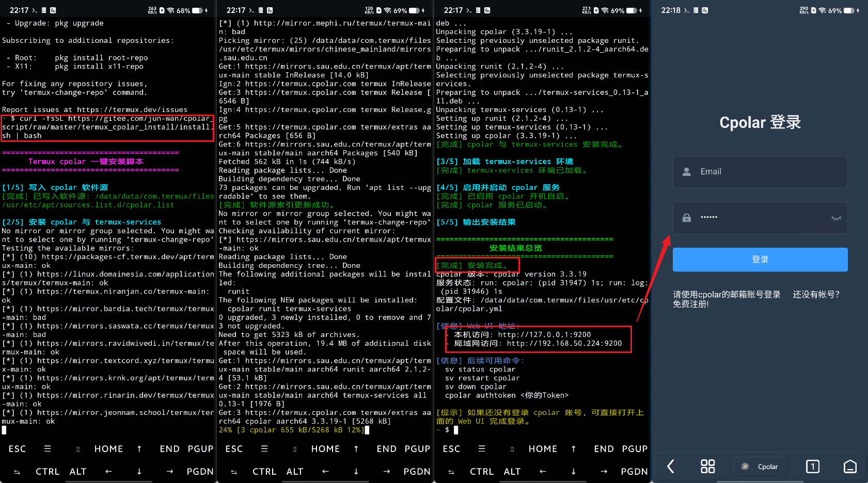
Task: Toggle the ALT key in the terminal downloading cpolar
Action: click(x=294, y=472)
